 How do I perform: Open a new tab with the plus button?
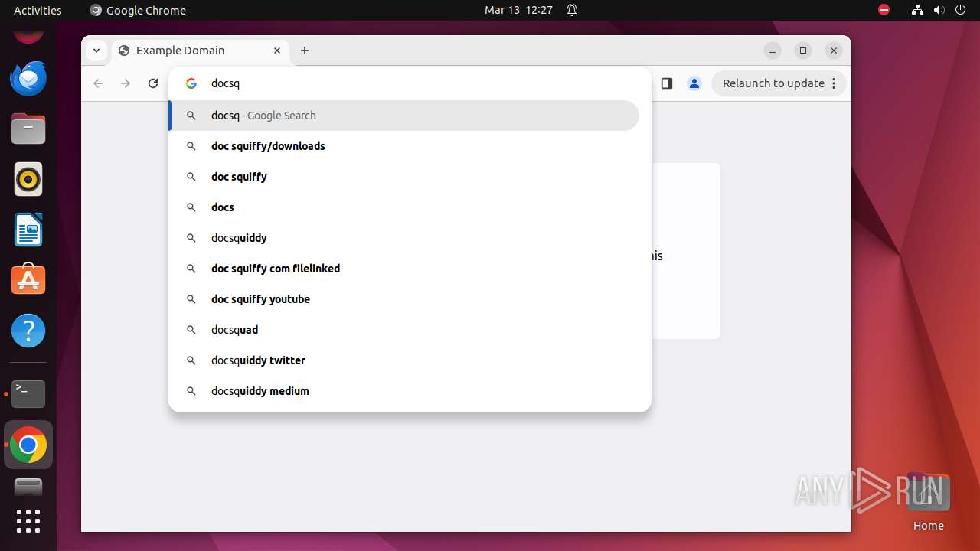point(305,51)
